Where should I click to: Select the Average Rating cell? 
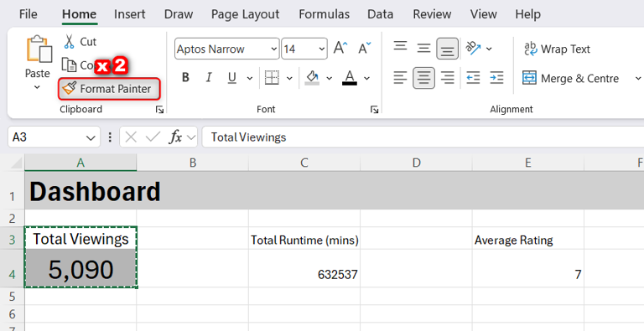pos(528,238)
